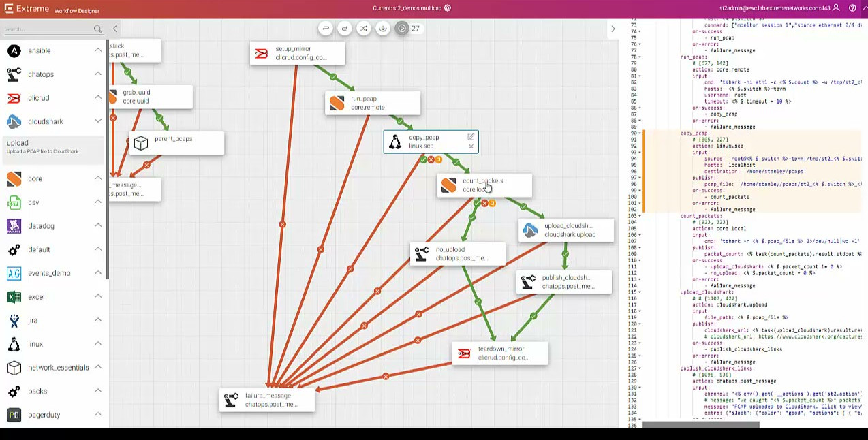This screenshot has height=440, width=868.
Task: Delete copy_pcap node with its X icon
Action: point(471,146)
